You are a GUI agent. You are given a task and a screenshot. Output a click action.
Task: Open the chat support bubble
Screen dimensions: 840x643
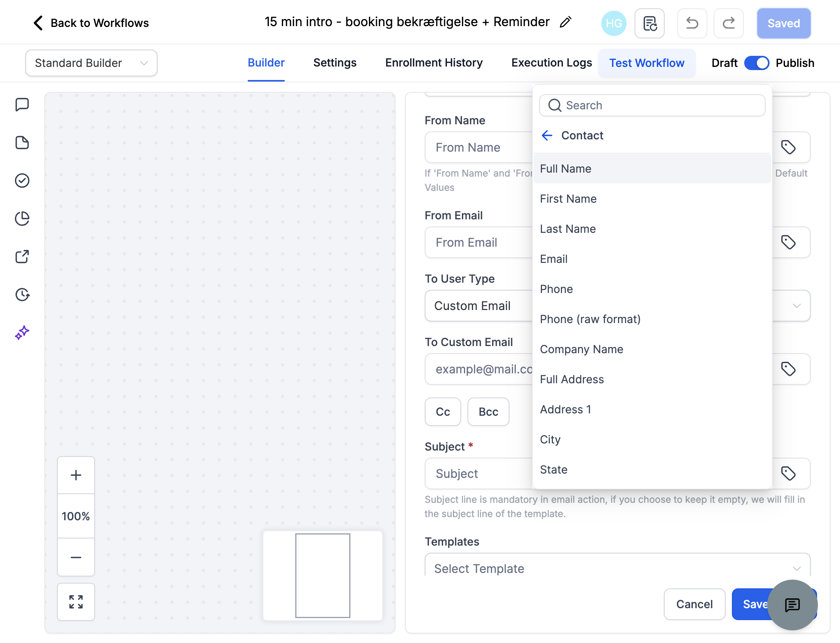[x=792, y=605]
